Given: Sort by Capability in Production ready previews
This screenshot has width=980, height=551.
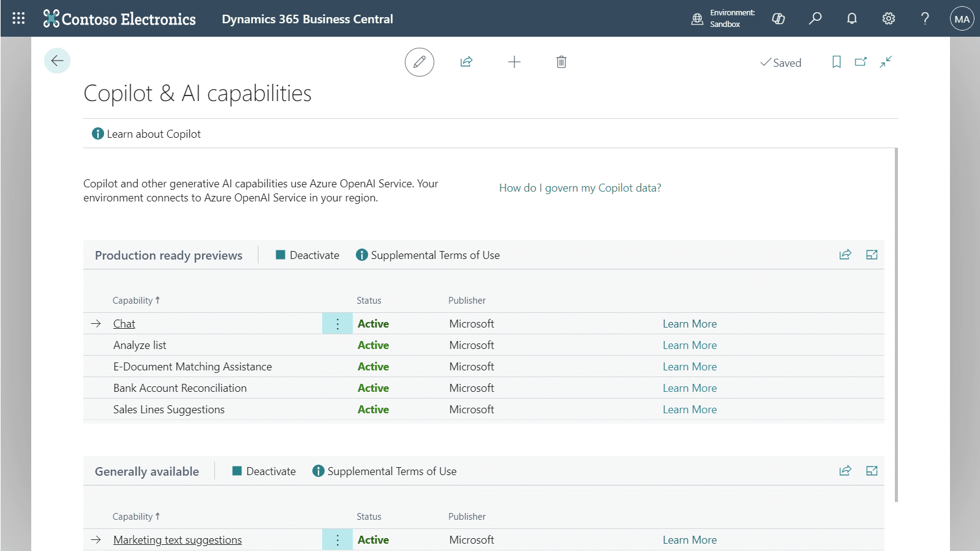Looking at the screenshot, I should pyautogui.click(x=136, y=301).
